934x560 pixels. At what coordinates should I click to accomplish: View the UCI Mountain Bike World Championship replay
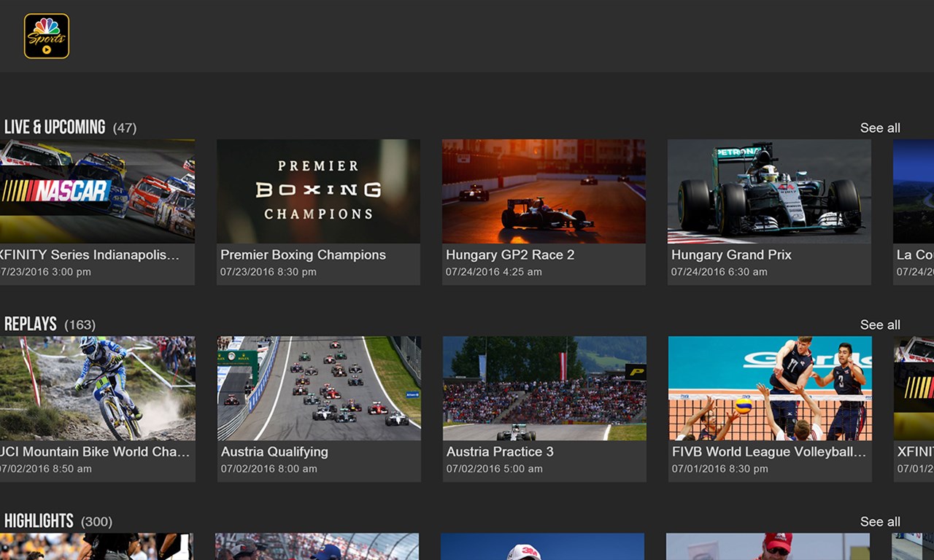[x=95, y=387]
